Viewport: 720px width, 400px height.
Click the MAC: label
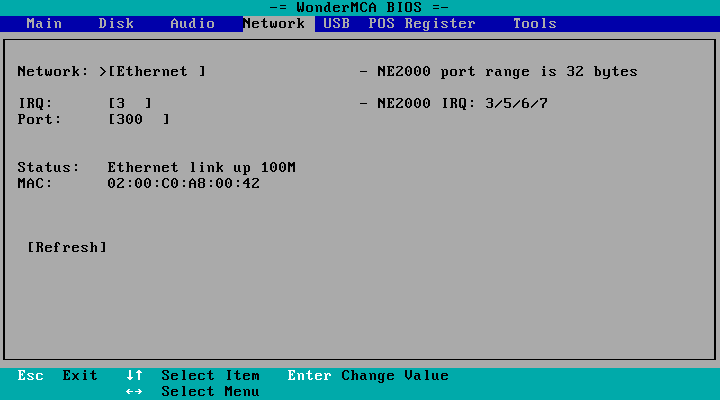point(35,183)
